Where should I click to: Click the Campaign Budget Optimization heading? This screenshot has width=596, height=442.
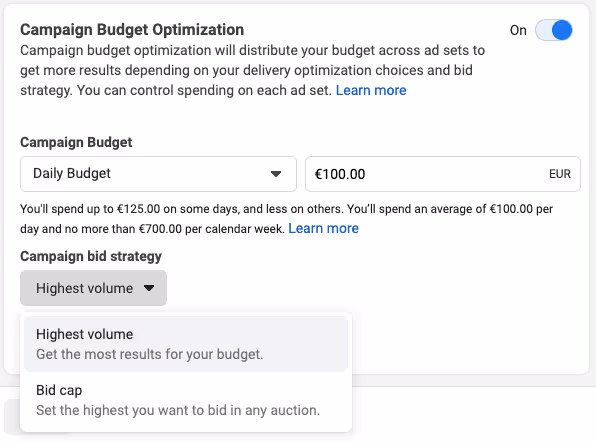point(132,30)
